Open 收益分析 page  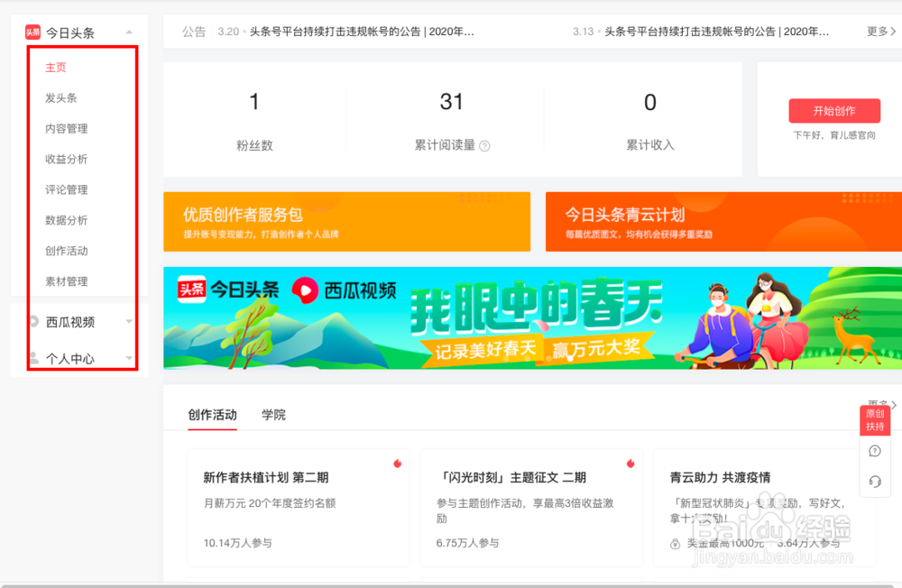67,159
